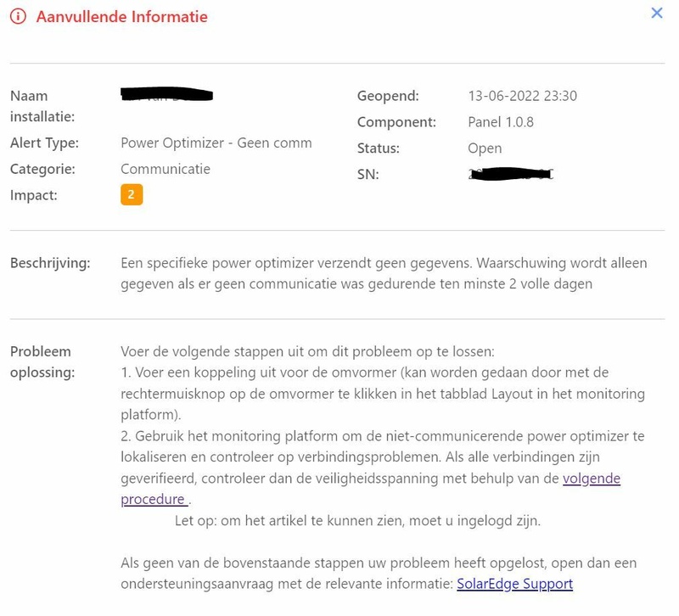Open the SolarEdge Support link
Image resolution: width=679 pixels, height=616 pixels.
(514, 584)
